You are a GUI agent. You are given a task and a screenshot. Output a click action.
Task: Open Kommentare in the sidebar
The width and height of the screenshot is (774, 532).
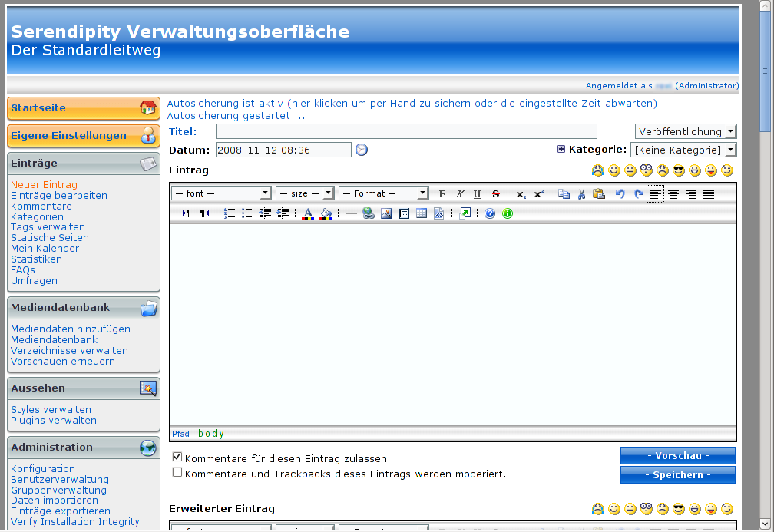41,207
